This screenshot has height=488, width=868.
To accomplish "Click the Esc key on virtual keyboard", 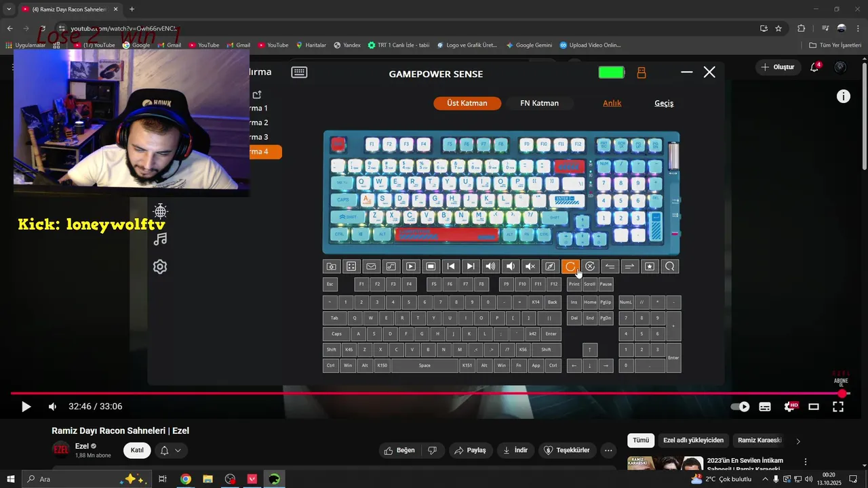I will coord(330,284).
